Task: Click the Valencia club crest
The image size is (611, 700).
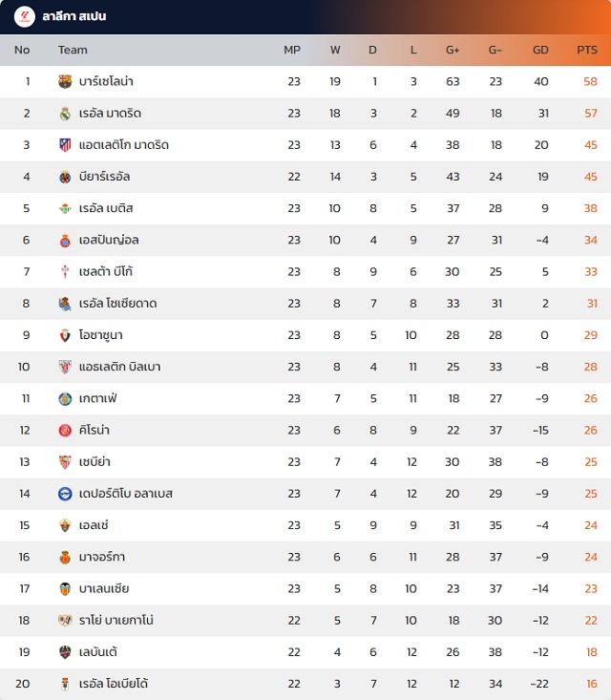Action: pyautogui.click(x=65, y=588)
